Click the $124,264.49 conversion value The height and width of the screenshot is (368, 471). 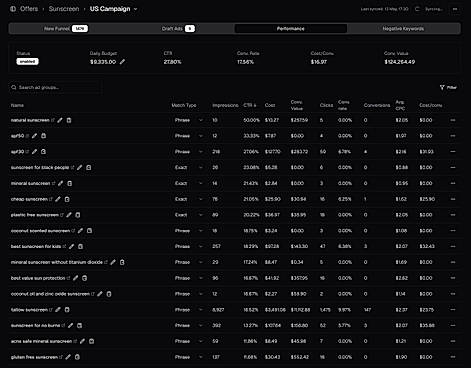pos(400,62)
